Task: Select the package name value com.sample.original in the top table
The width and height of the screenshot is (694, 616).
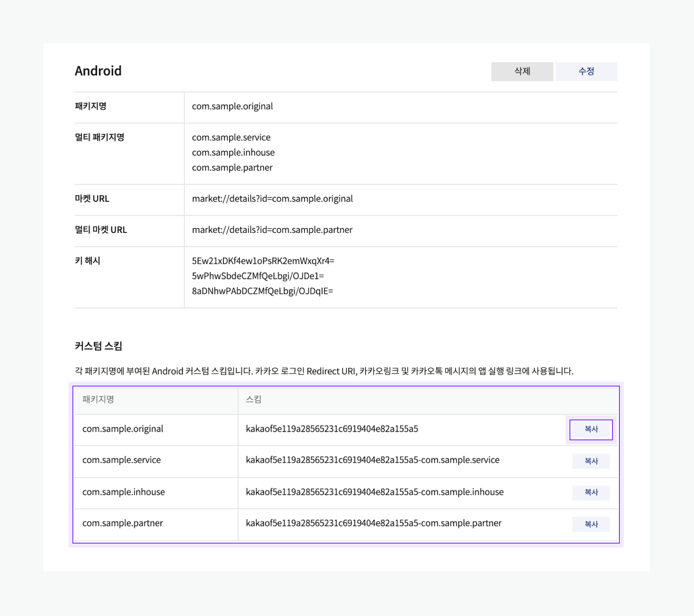Action: pyautogui.click(x=232, y=107)
